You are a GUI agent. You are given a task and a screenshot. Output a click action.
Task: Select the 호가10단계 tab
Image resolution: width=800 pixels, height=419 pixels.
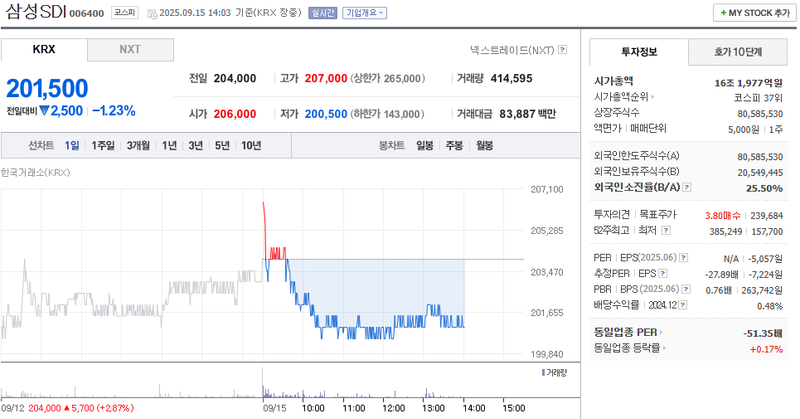(738, 52)
